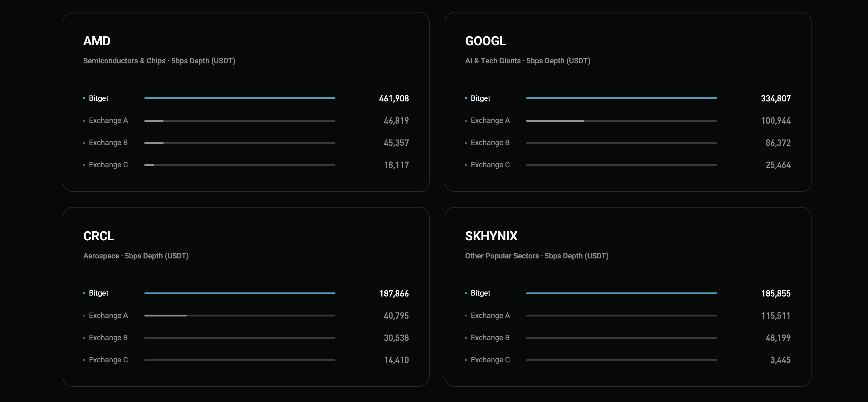Select 'Semiconductors & Chips · 5bps Depth (USDT)' subtitle
The width and height of the screenshot is (868, 402).
tap(159, 61)
